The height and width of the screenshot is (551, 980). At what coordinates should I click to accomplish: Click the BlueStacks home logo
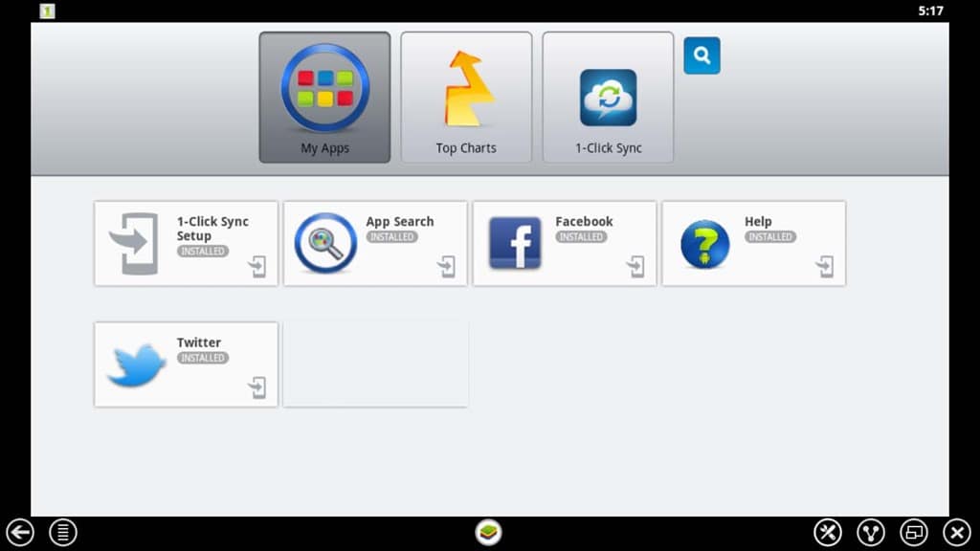[x=488, y=533]
